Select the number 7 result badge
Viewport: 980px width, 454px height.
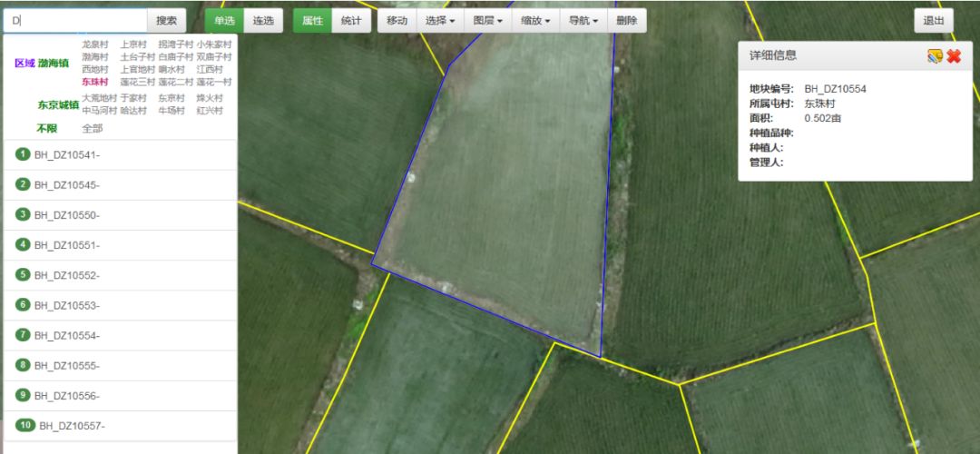click(x=24, y=335)
